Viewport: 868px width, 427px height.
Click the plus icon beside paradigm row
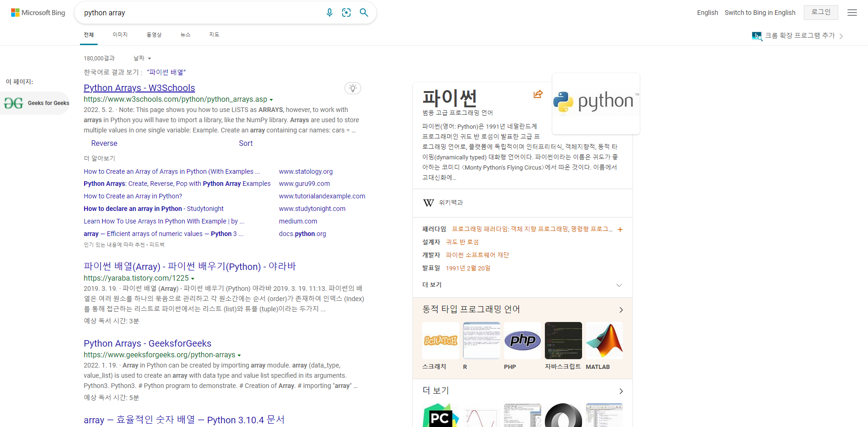(620, 230)
